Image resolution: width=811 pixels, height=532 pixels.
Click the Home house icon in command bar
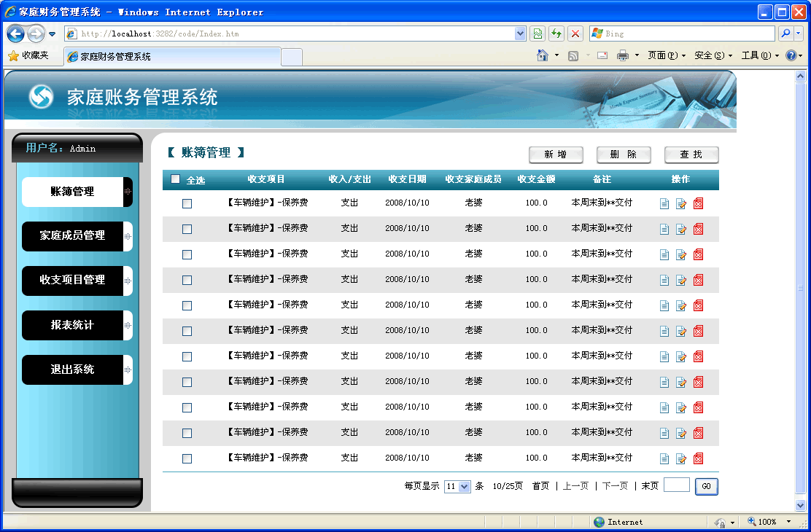542,55
